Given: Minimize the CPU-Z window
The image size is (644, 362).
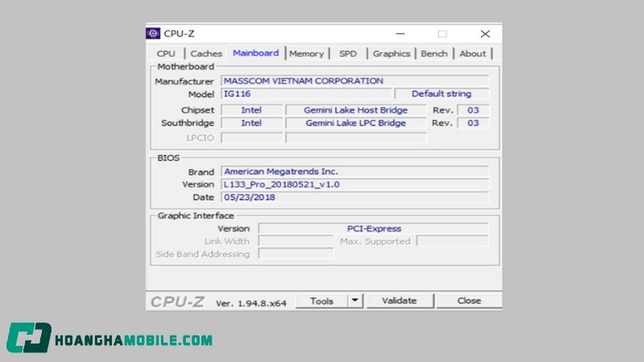Looking at the screenshot, I should coord(400,34).
